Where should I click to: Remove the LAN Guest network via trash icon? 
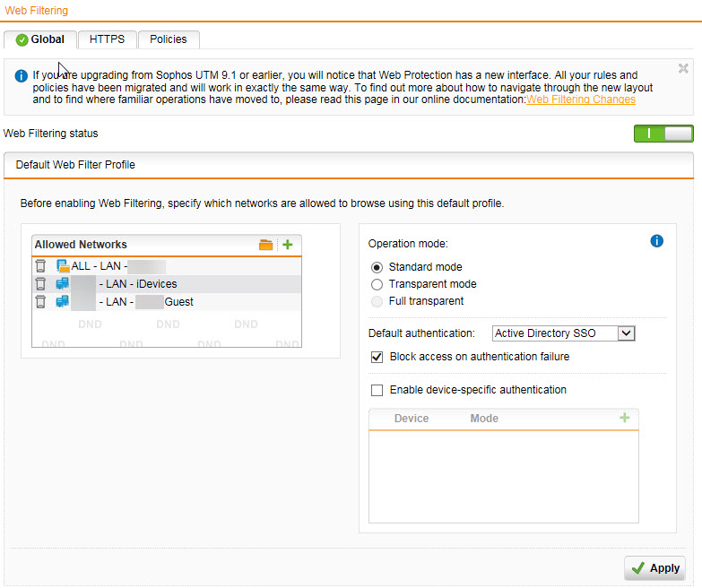point(40,302)
